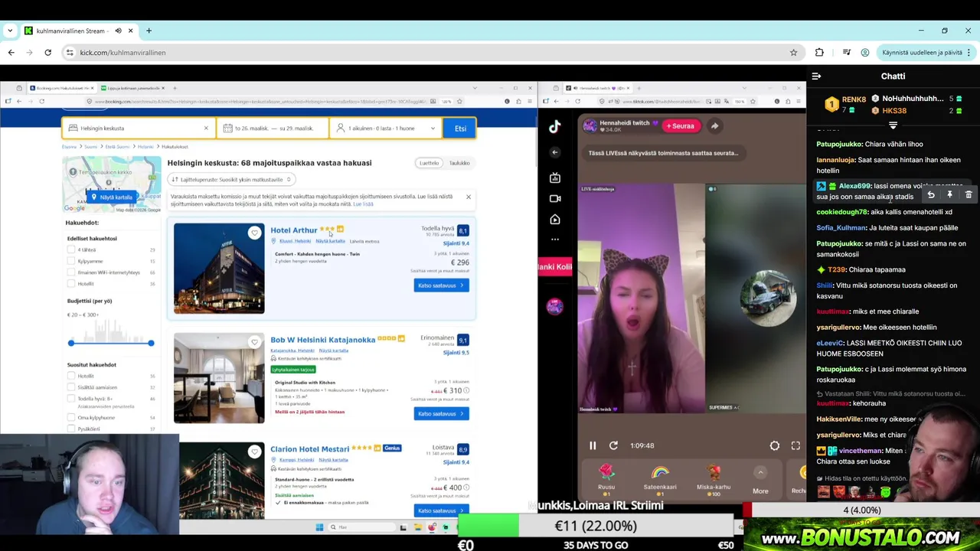The height and width of the screenshot is (551, 980).
Task: Collapse Kick chat panel icon
Action: click(816, 77)
